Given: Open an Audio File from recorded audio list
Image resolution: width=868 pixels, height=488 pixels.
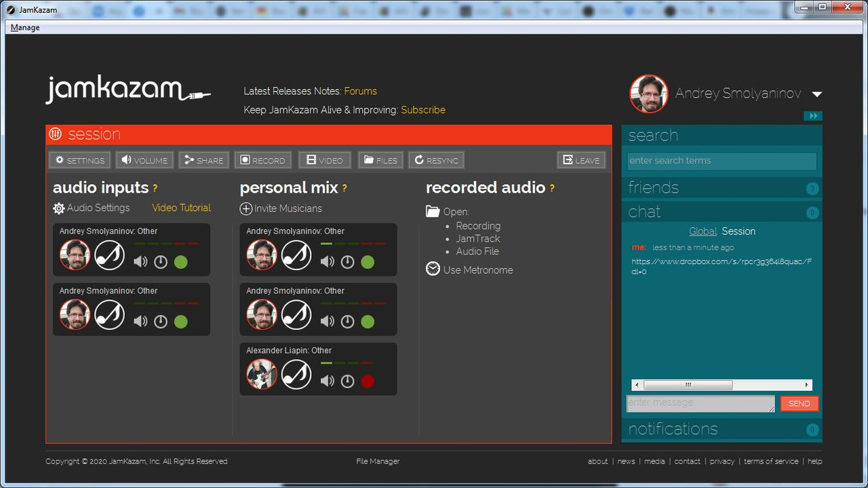Looking at the screenshot, I should coord(477,251).
